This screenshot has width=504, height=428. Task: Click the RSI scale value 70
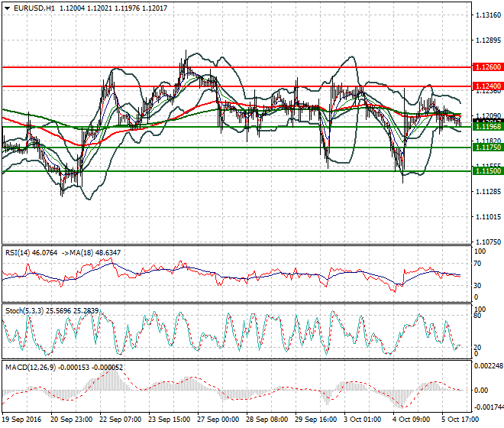477,264
